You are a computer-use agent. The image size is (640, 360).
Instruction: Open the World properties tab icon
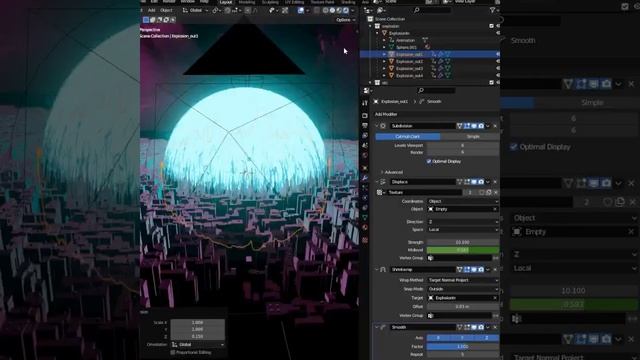pos(365,156)
